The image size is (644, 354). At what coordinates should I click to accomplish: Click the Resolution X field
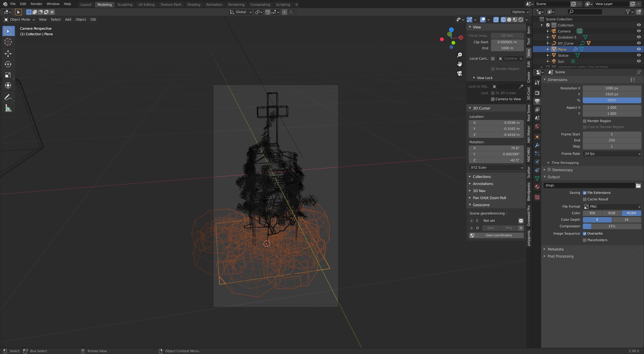(x=612, y=88)
